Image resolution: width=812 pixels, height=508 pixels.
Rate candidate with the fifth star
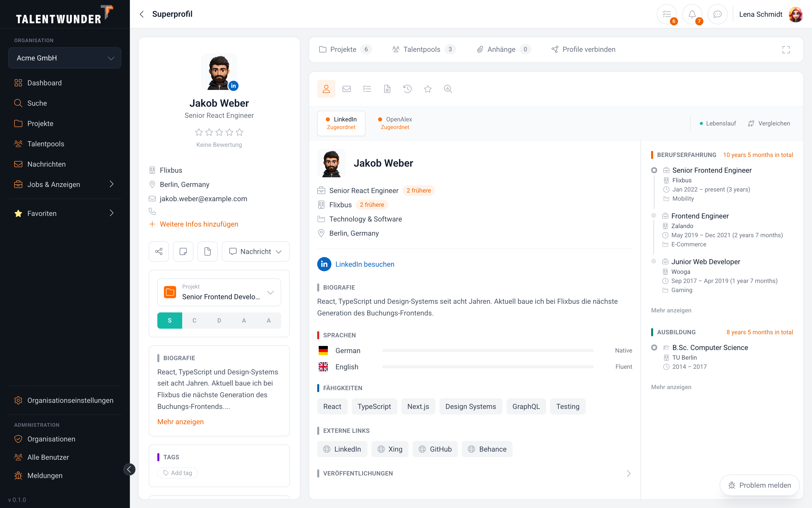240,132
